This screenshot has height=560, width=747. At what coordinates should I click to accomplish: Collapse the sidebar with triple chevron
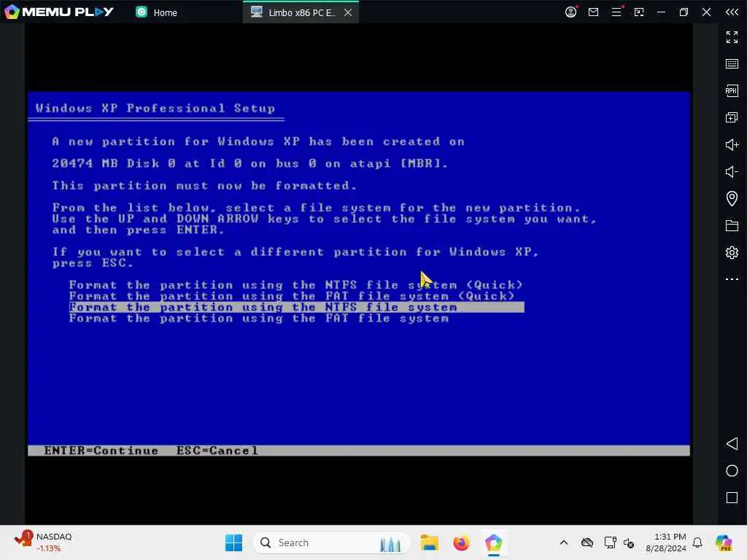point(732,12)
